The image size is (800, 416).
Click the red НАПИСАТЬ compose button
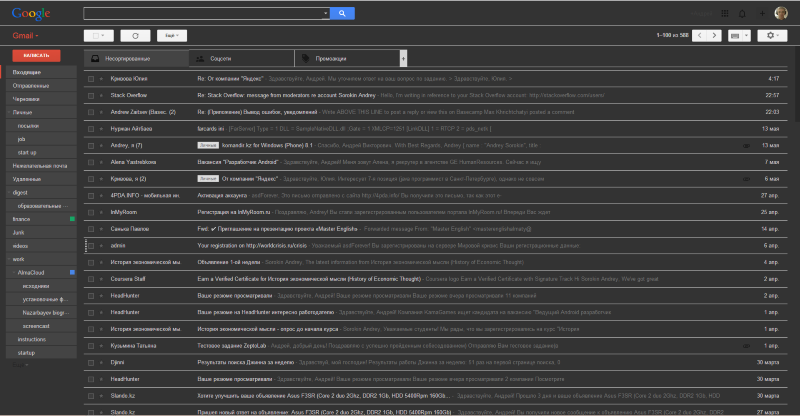[36, 55]
